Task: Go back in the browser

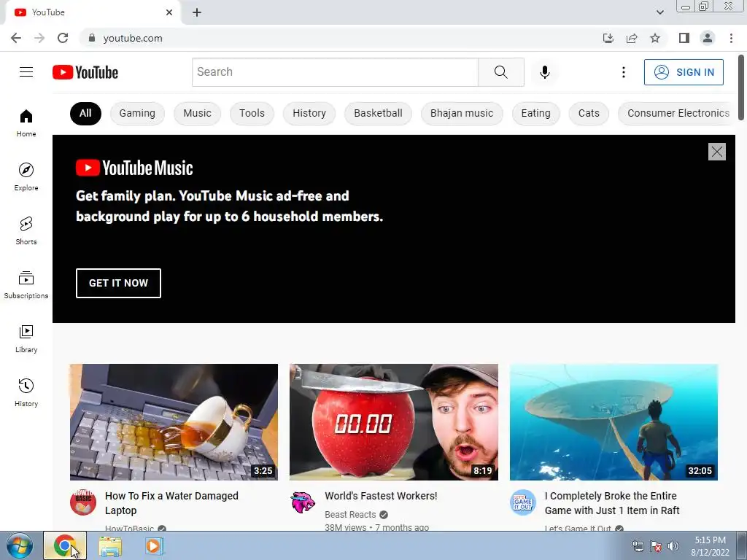Action: (x=16, y=38)
